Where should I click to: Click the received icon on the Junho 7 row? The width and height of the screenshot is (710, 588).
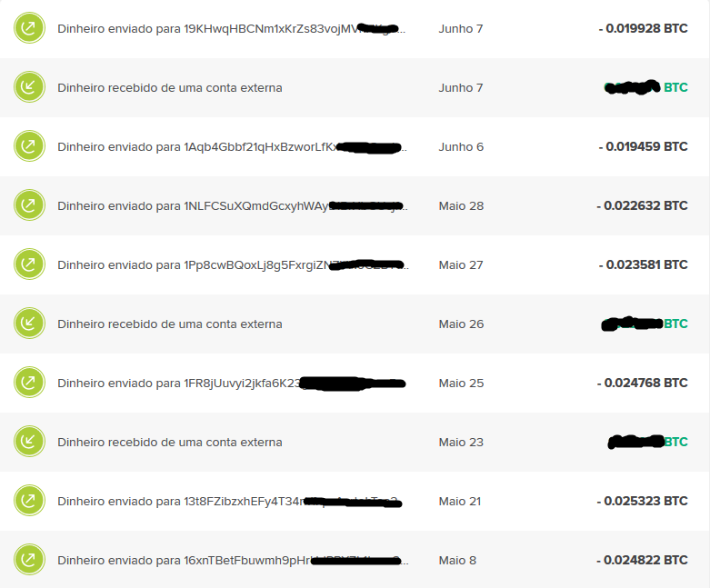29,88
